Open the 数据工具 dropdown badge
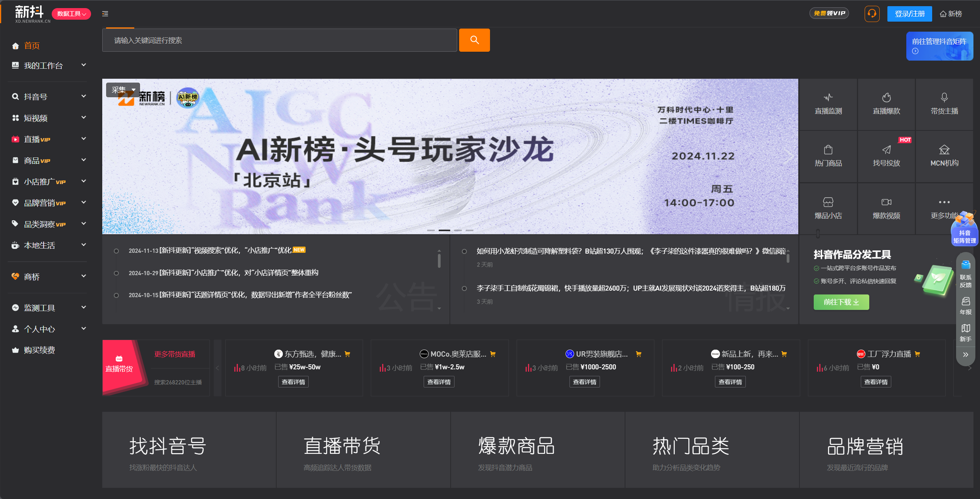Screen dimensions: 980x499 click(71, 14)
